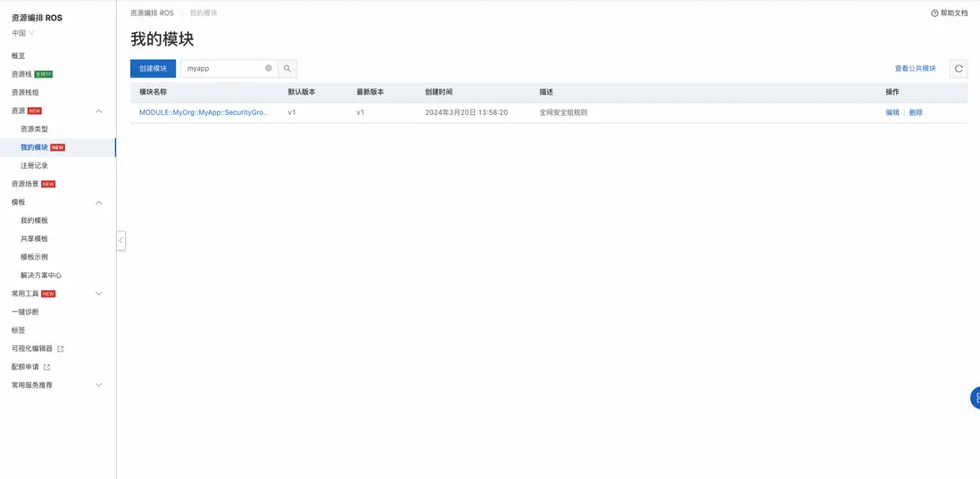
Task: Click the search magnifier icon
Action: [x=287, y=69]
